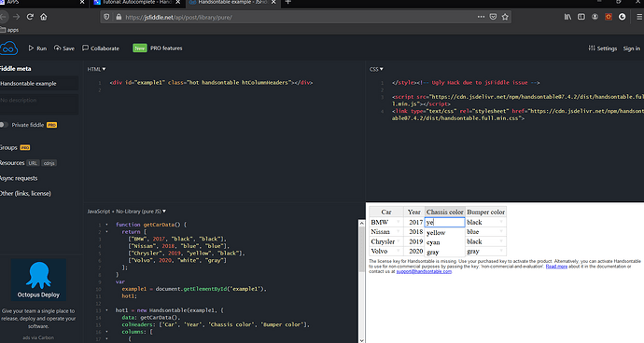The width and height of the screenshot is (644, 343).
Task: Open Collaborate feature
Action: click(101, 48)
